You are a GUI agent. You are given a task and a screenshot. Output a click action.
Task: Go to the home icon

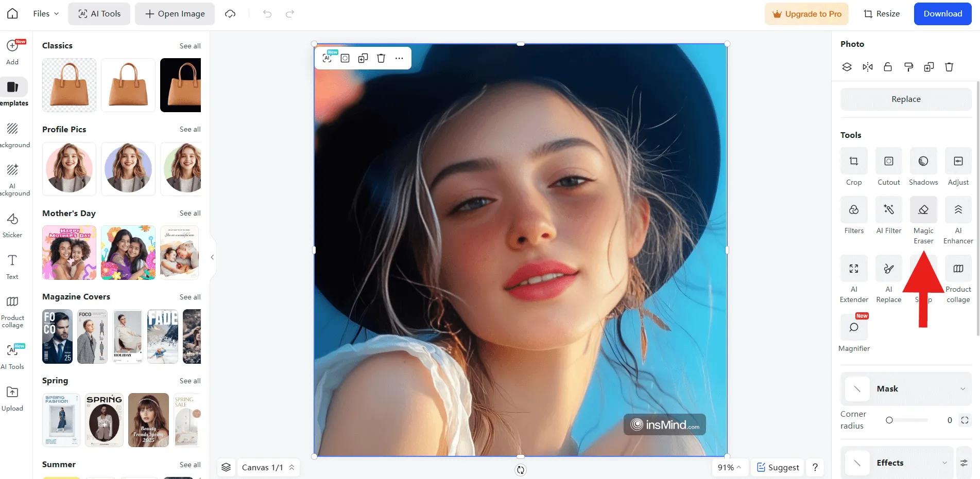[x=12, y=14]
